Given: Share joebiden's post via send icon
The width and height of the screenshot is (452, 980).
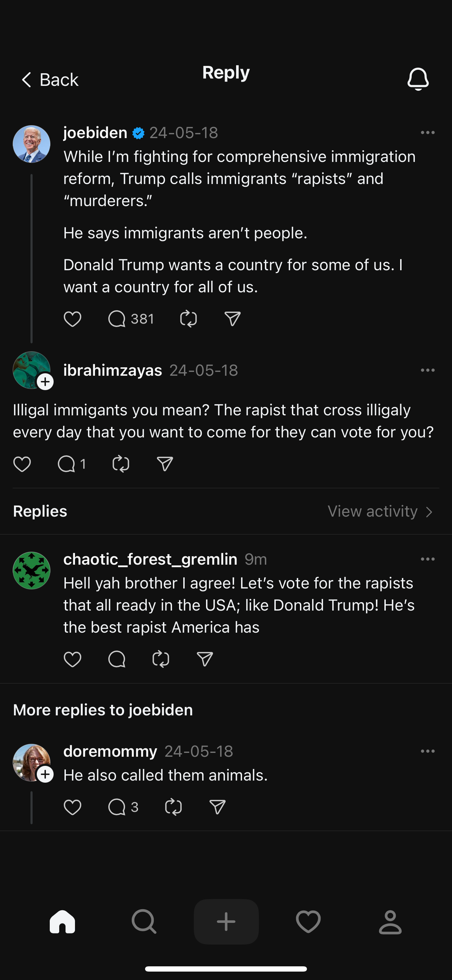Looking at the screenshot, I should pos(232,319).
